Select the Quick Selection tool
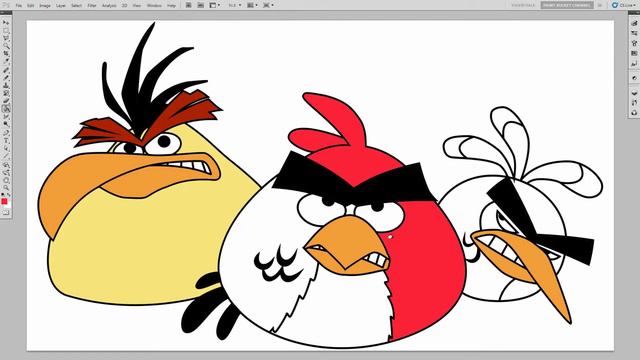The height and width of the screenshot is (360, 640). click(x=6, y=45)
